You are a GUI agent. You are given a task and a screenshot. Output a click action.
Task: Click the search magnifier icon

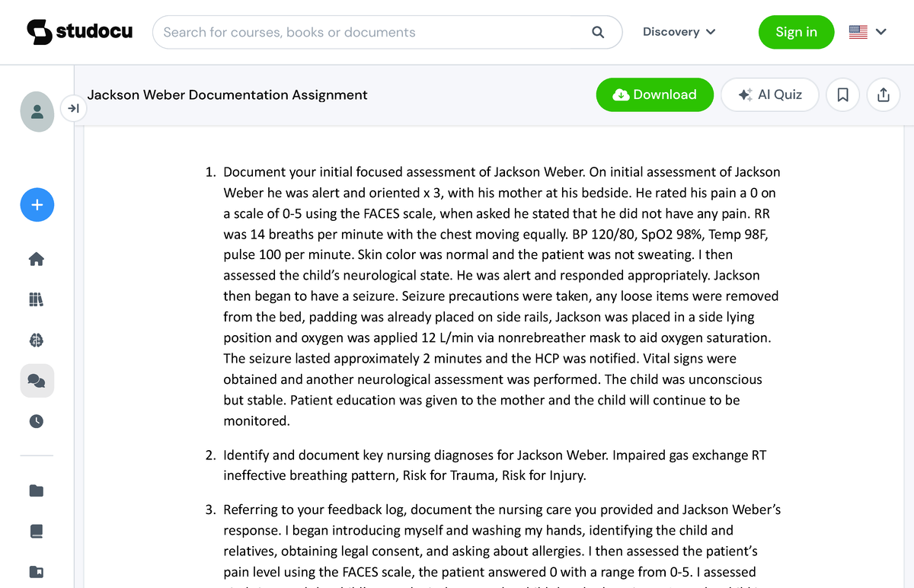pos(597,32)
